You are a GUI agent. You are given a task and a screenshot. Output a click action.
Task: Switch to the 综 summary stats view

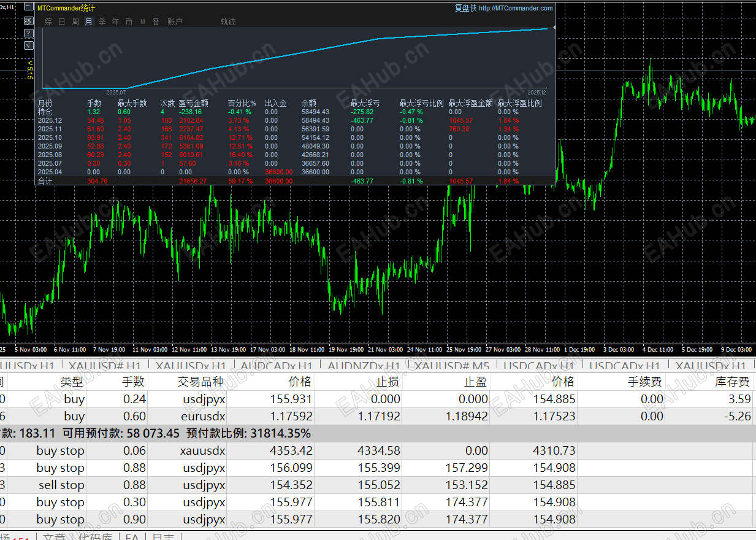pyautogui.click(x=48, y=21)
